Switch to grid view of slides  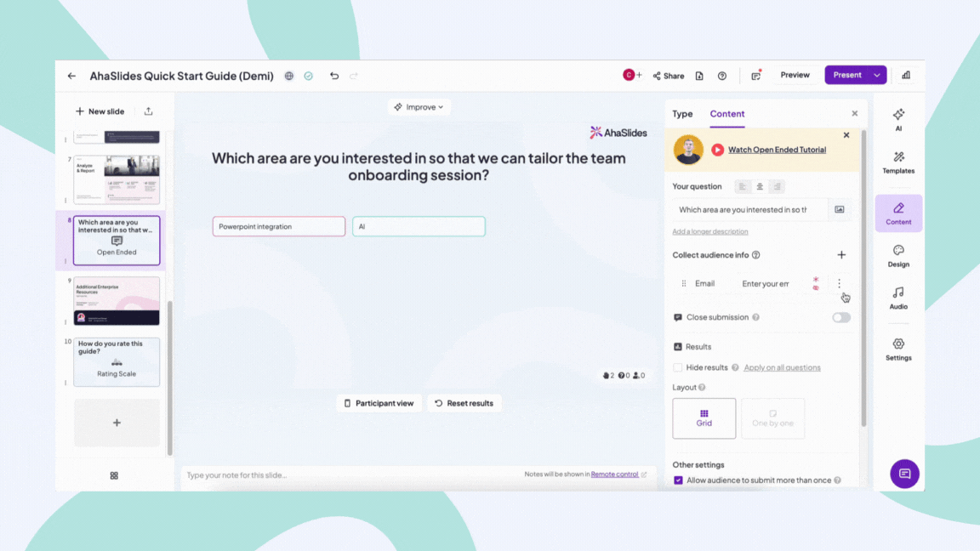[114, 475]
